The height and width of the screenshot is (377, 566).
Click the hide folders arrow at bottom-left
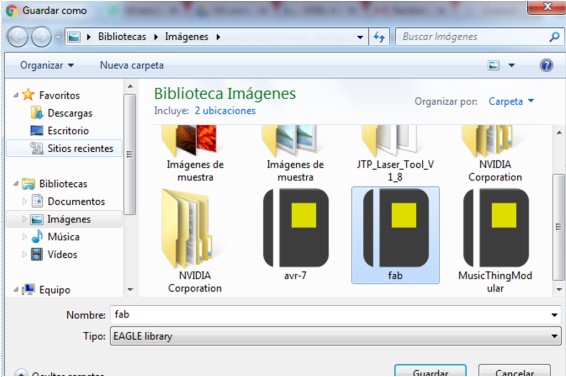point(21,373)
